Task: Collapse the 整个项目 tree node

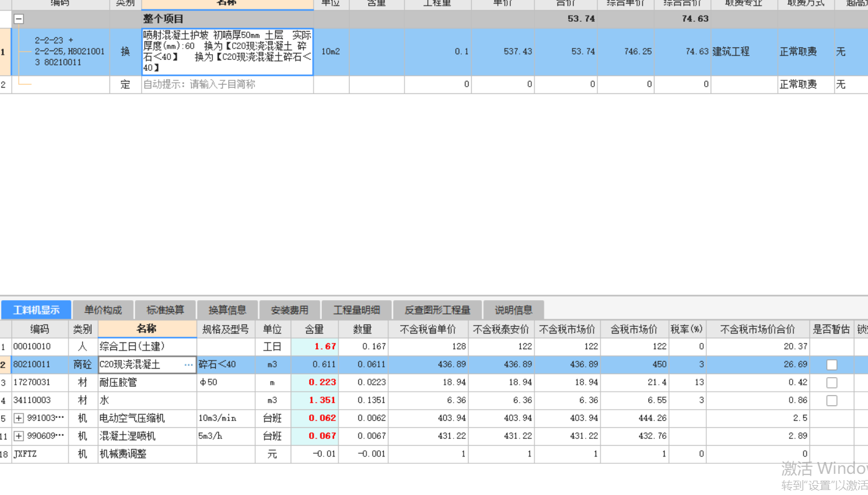Action: click(x=19, y=19)
